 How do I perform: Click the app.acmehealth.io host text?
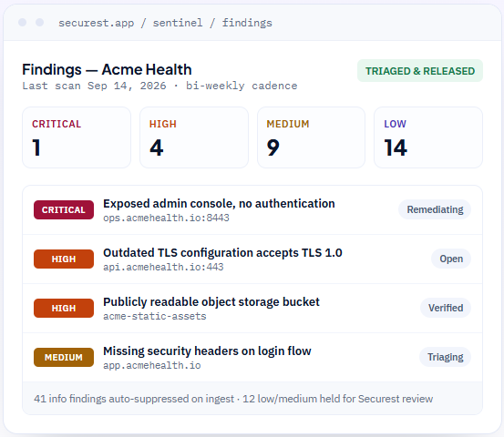[x=152, y=365]
